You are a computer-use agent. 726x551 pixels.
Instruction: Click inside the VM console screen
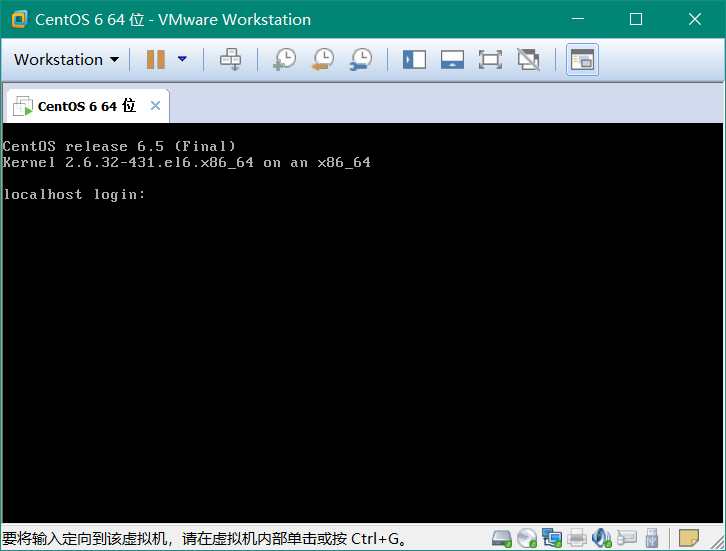click(x=363, y=323)
